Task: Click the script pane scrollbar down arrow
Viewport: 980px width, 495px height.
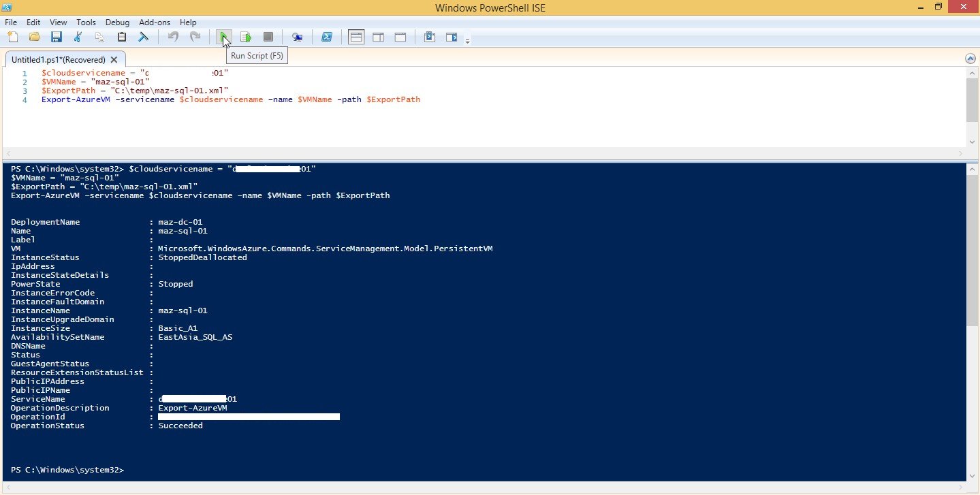Action: (x=972, y=141)
